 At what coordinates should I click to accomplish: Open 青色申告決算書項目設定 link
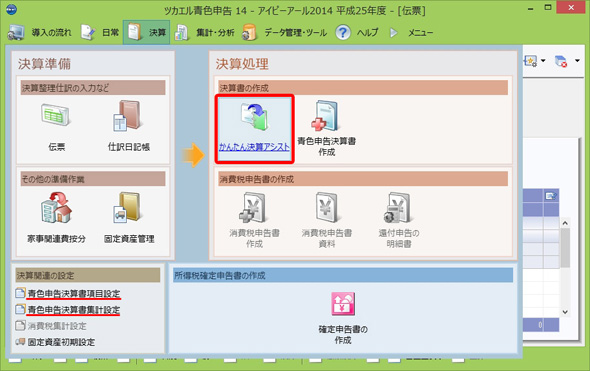[74, 293]
